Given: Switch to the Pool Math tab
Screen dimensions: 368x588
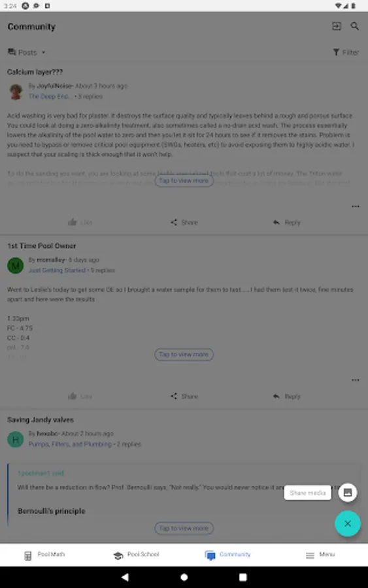Looking at the screenshot, I should click(x=44, y=555).
